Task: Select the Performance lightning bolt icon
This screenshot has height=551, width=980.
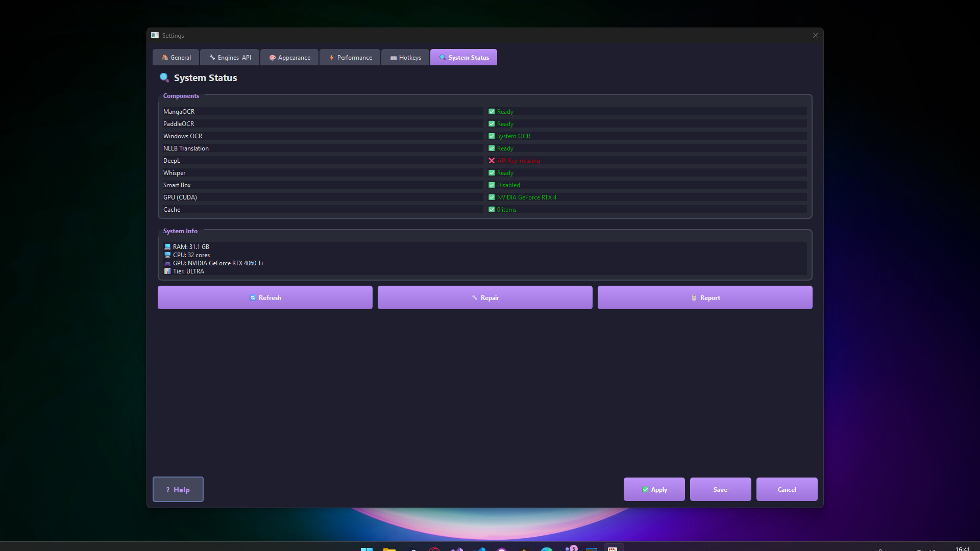Action: (331, 57)
